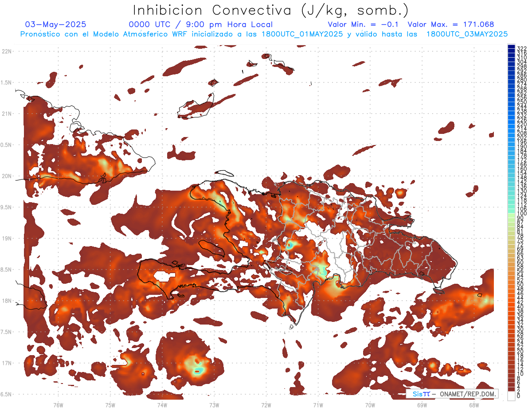Click the '76W' longitude label
Screen dimensions: 532x411
pyautogui.click(x=58, y=404)
